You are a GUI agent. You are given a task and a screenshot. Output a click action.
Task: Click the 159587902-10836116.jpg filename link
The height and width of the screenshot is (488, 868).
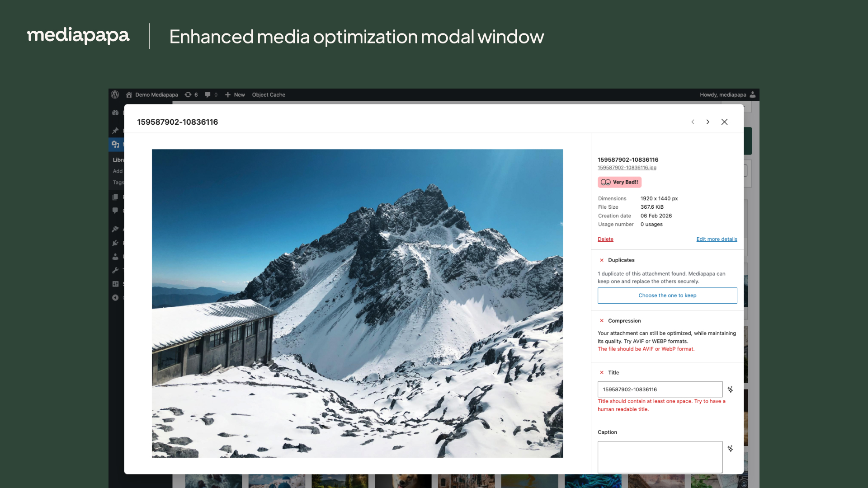(x=627, y=167)
